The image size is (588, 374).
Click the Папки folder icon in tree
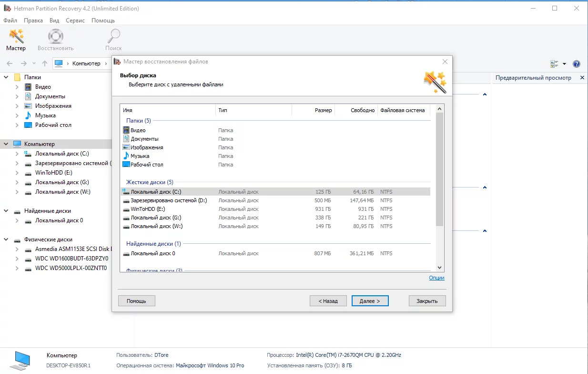pos(17,77)
